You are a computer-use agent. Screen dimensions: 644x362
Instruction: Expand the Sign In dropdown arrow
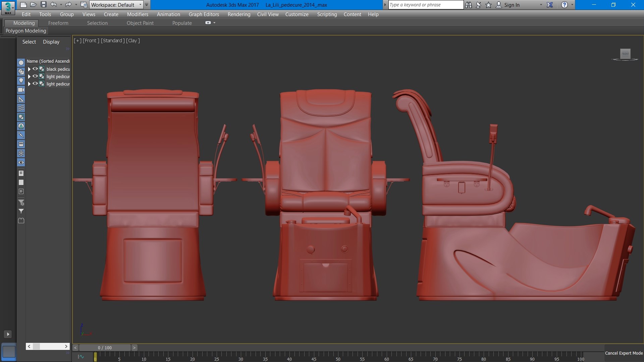[541, 5]
